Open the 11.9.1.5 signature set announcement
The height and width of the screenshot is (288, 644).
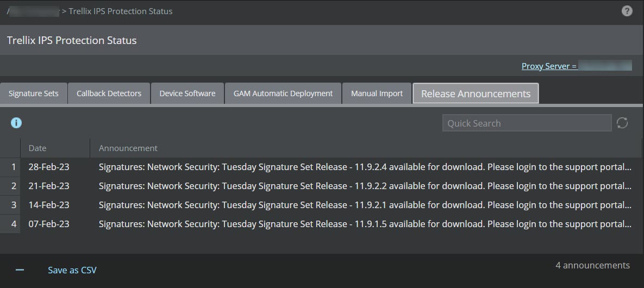tap(365, 224)
